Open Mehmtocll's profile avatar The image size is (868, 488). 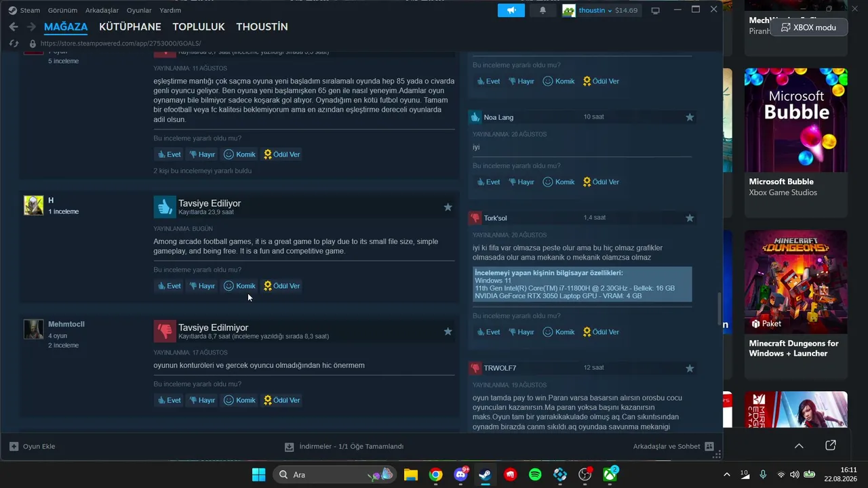pyautogui.click(x=33, y=329)
